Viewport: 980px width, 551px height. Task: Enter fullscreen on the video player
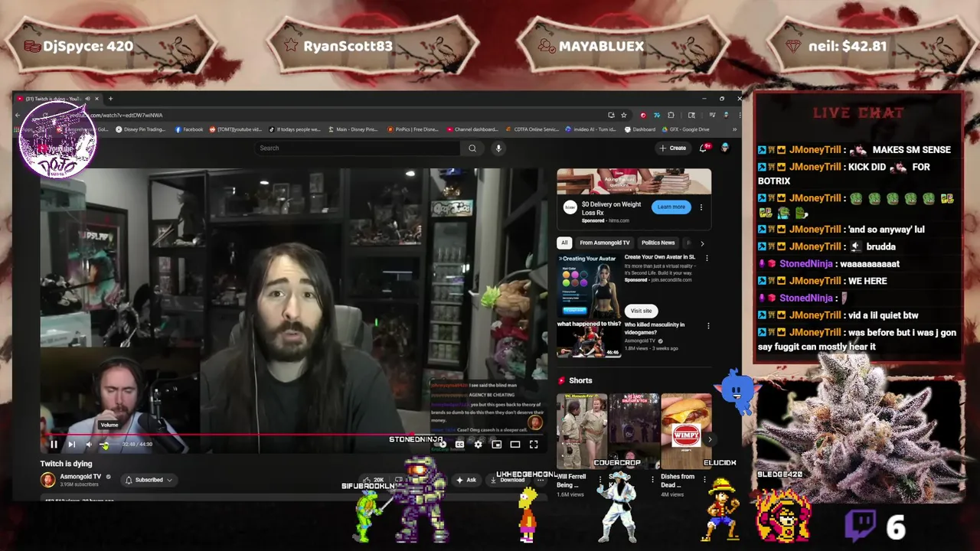(534, 444)
